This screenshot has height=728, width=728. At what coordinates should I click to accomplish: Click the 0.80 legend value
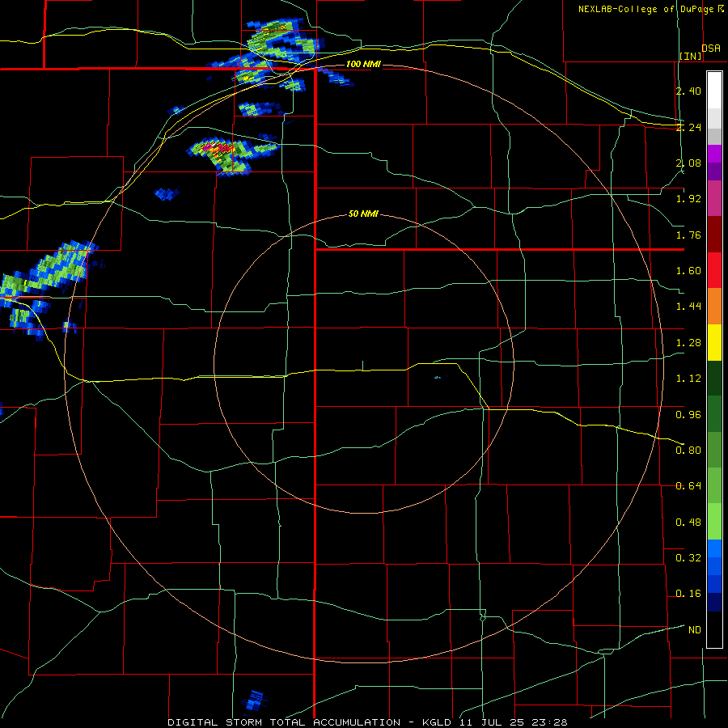pyautogui.click(x=688, y=450)
